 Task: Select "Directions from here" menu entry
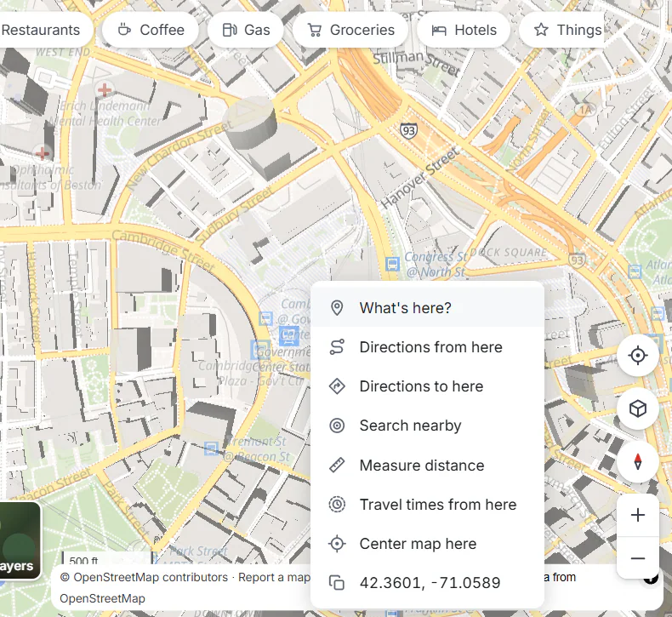click(x=427, y=347)
